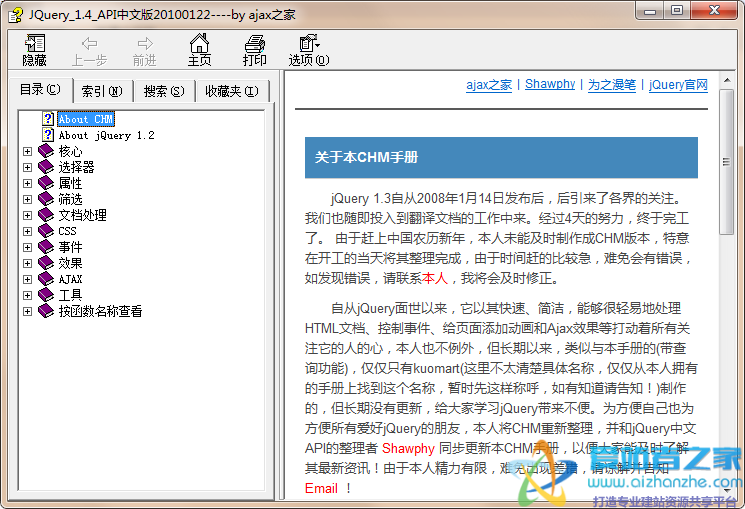
Task: Click the Back (上一步) arrow icon
Action: pos(89,44)
